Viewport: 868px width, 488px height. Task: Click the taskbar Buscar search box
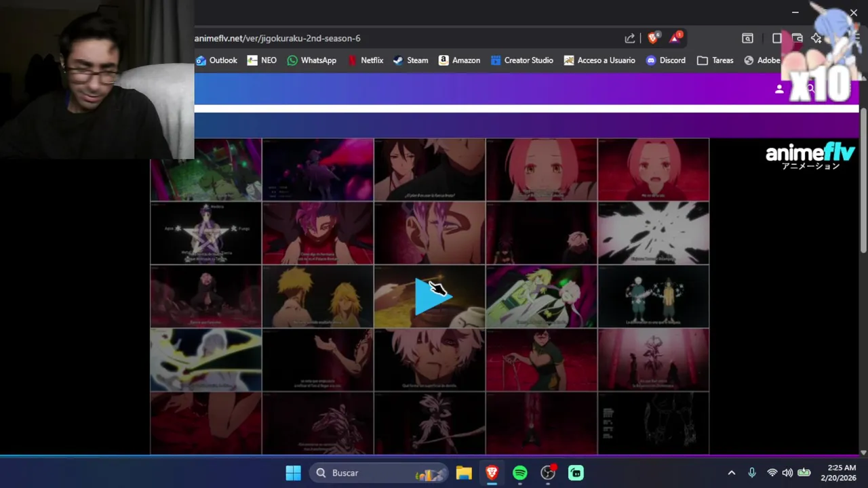pyautogui.click(x=380, y=473)
